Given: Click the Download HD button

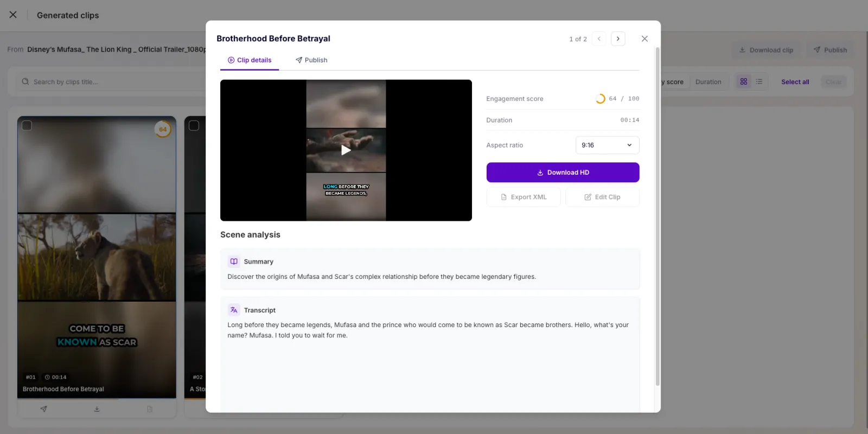Looking at the screenshot, I should pyautogui.click(x=563, y=173).
